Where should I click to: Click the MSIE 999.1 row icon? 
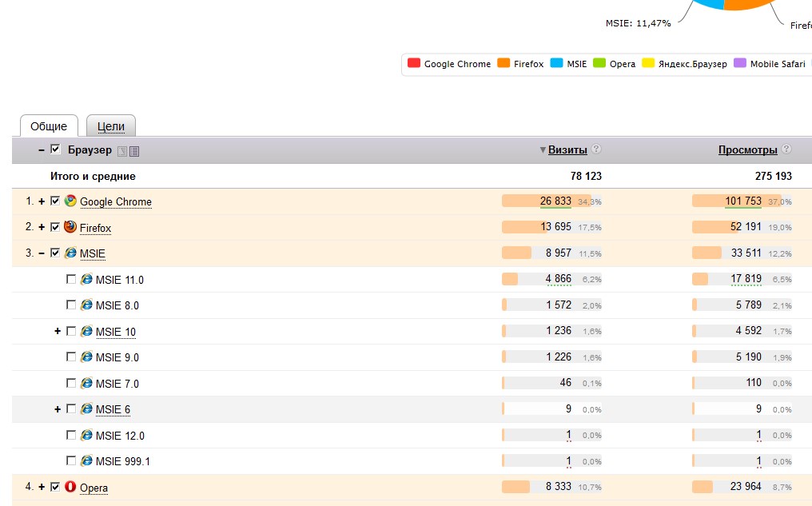pyautogui.click(x=86, y=461)
